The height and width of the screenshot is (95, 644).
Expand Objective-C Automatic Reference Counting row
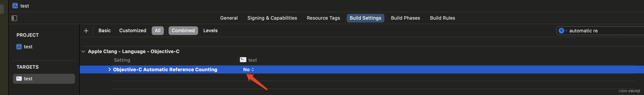point(109,70)
